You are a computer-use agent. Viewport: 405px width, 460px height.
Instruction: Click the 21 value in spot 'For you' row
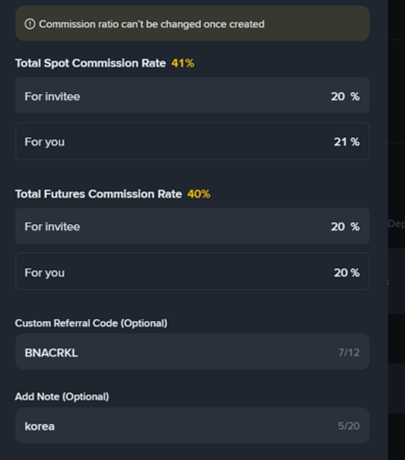pyautogui.click(x=340, y=142)
